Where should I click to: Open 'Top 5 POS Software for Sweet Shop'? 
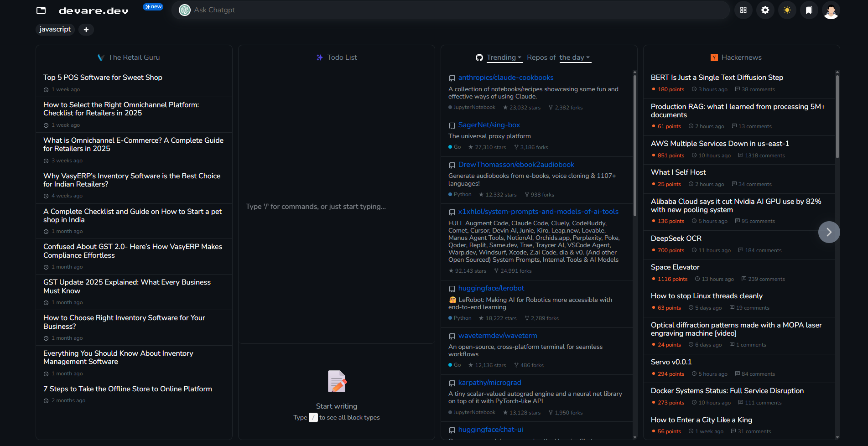pyautogui.click(x=103, y=78)
